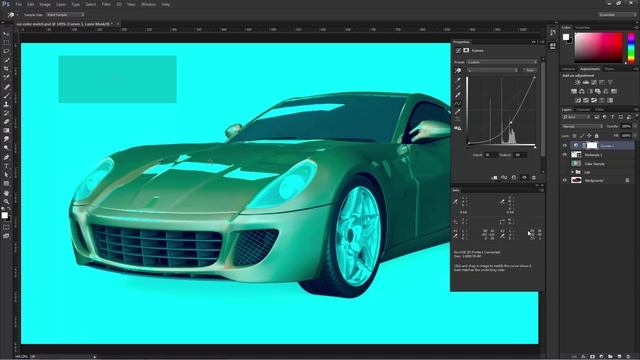Choose edit points to modify curve icon
Image resolution: width=640 pixels, height=360 pixels.
(x=458, y=103)
